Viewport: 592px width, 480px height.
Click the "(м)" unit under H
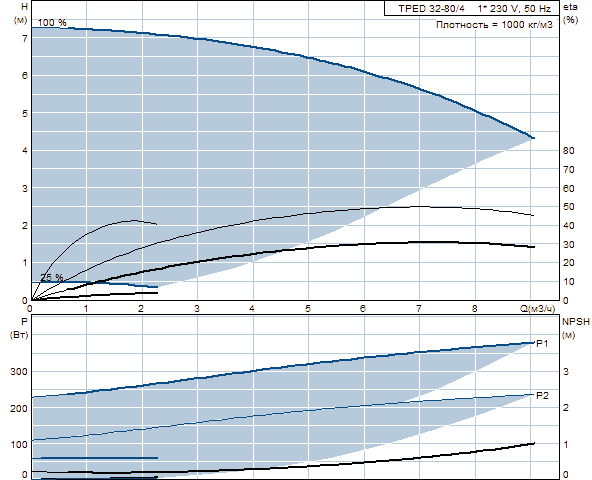pyautogui.click(x=20, y=20)
